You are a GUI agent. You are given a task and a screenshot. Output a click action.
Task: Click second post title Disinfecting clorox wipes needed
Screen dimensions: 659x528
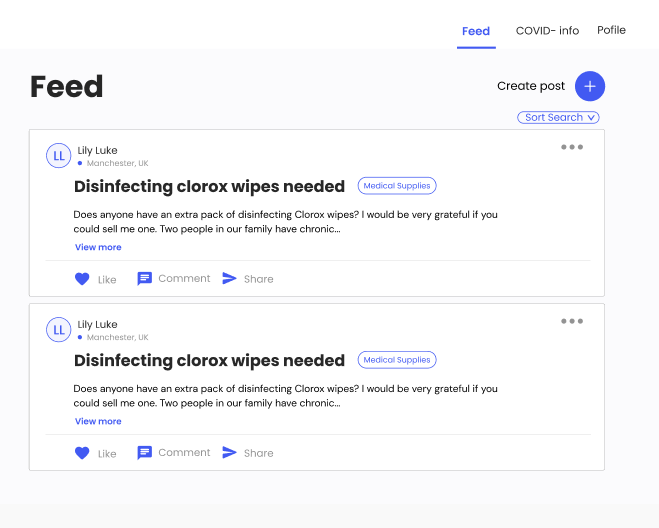point(209,360)
